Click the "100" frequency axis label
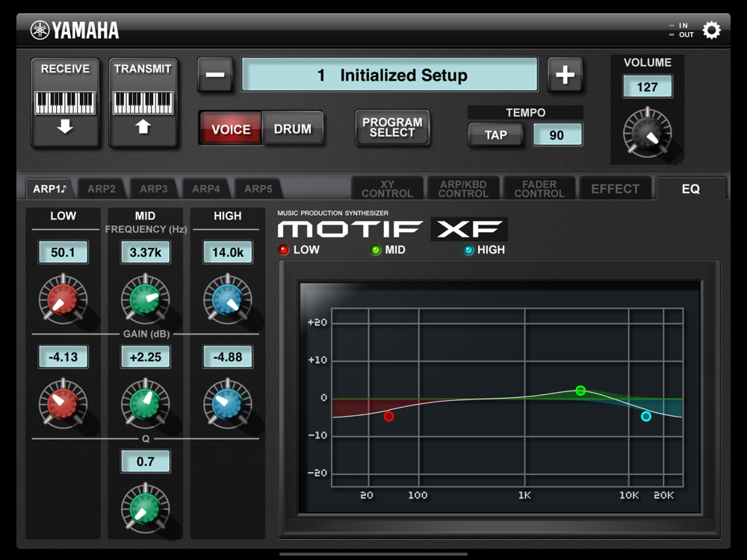 418,495
